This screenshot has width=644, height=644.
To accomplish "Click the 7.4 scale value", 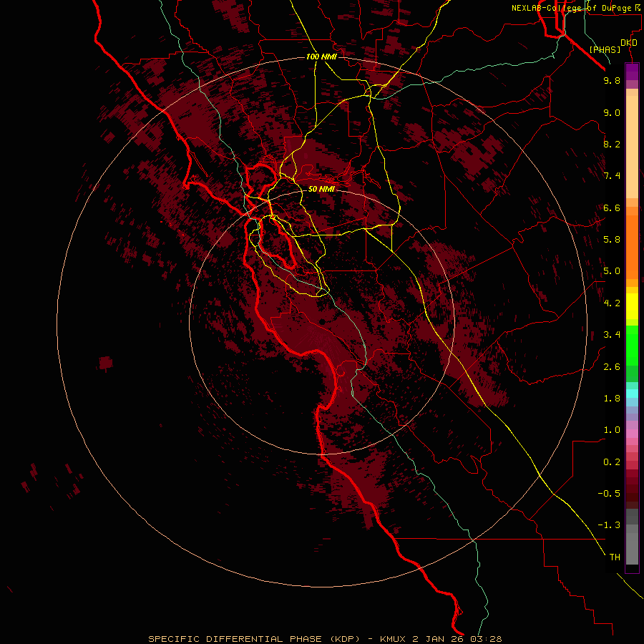I will click(612, 176).
